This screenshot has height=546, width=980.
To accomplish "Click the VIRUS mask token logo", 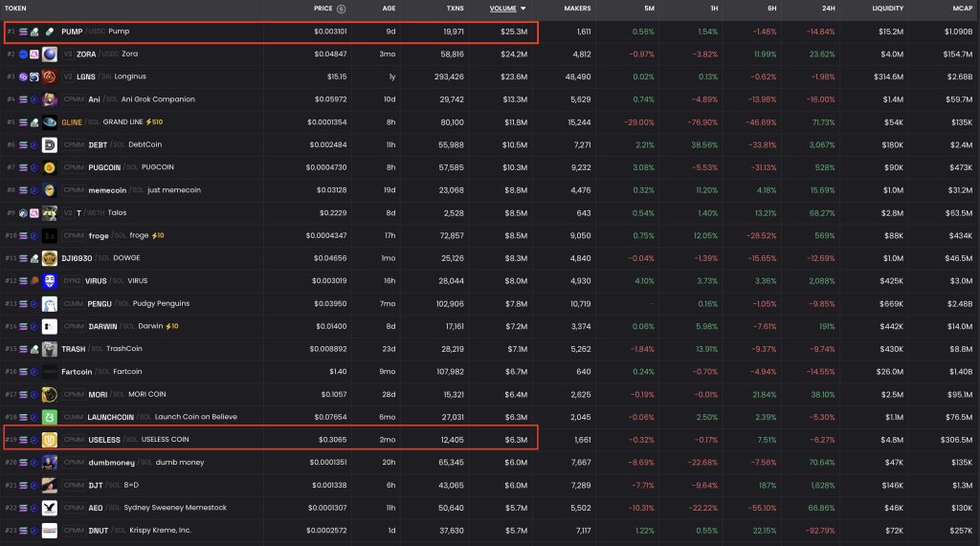I will [50, 281].
